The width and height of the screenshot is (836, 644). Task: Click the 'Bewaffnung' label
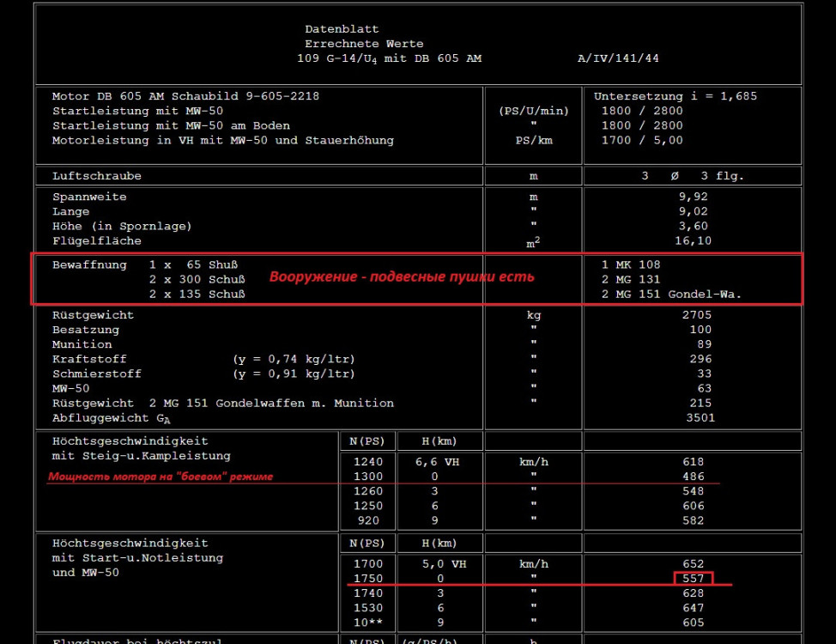(89, 265)
